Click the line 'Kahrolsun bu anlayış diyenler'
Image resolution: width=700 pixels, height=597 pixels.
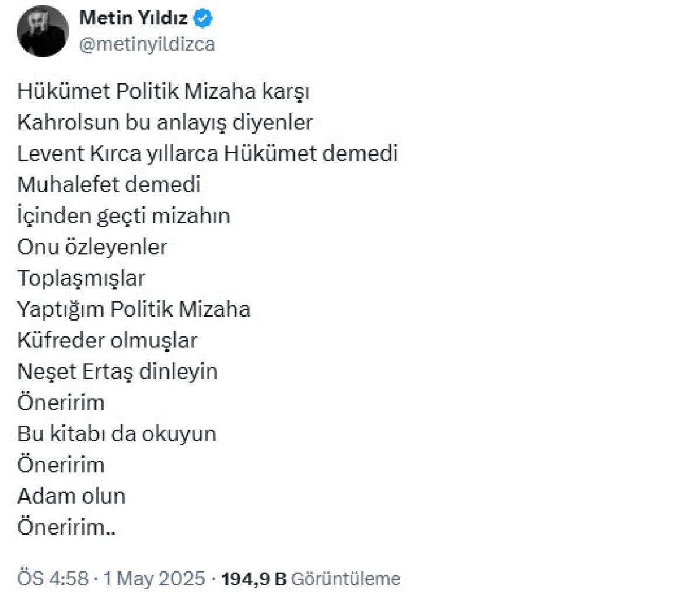pyautogui.click(x=165, y=122)
